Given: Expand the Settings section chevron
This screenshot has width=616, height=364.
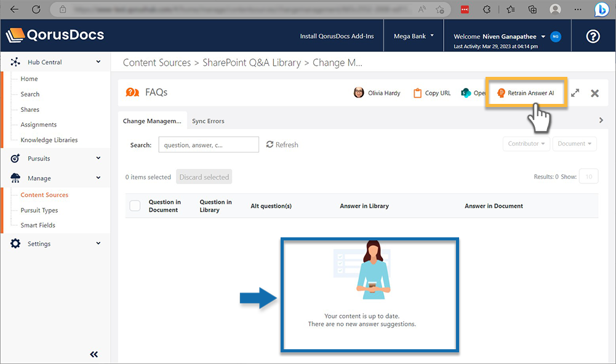Looking at the screenshot, I should click(x=98, y=243).
